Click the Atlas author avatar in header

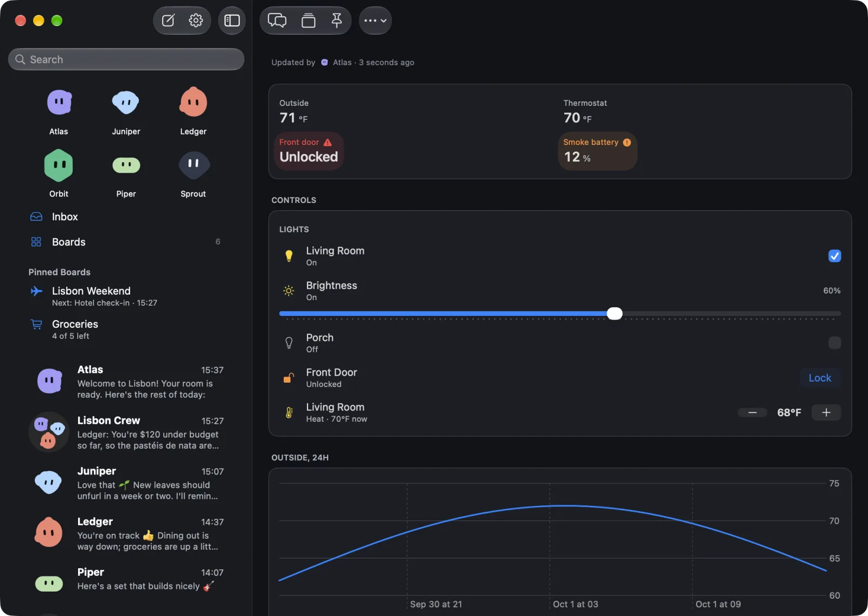(x=324, y=62)
